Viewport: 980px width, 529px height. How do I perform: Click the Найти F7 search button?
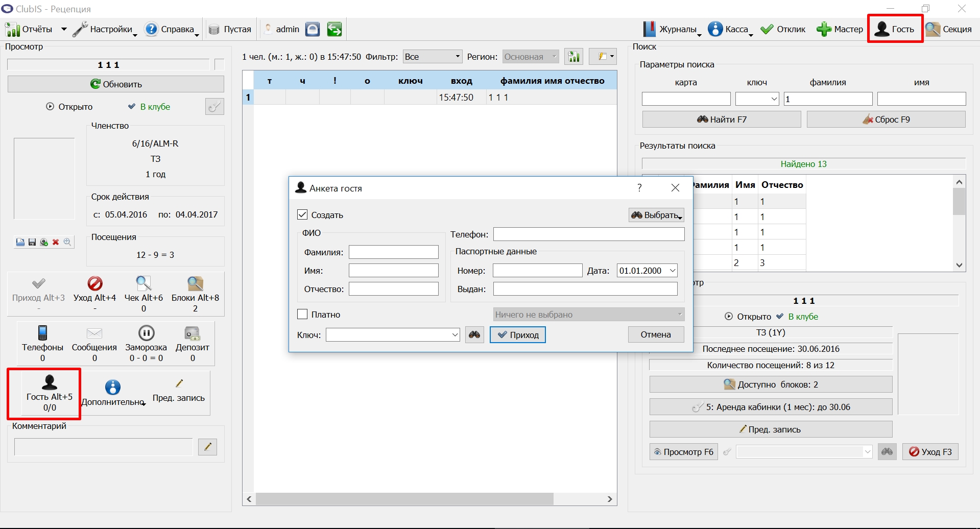(x=722, y=119)
